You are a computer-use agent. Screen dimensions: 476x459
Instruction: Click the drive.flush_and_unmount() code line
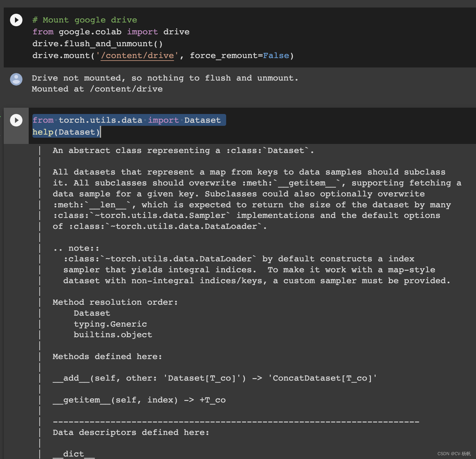(97, 43)
